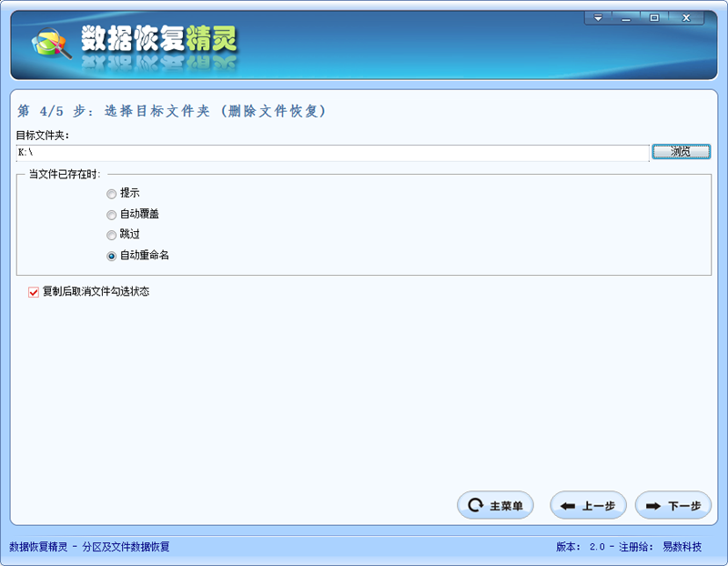Click the 目标文件夹 path input field
Image resolution: width=728 pixels, height=566 pixels.
coord(332,152)
